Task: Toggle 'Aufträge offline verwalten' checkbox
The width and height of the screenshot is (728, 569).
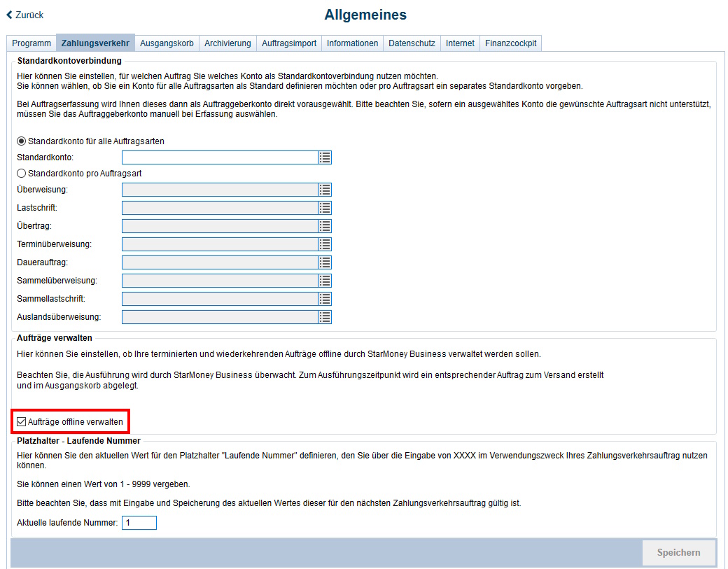Action: coord(22,422)
